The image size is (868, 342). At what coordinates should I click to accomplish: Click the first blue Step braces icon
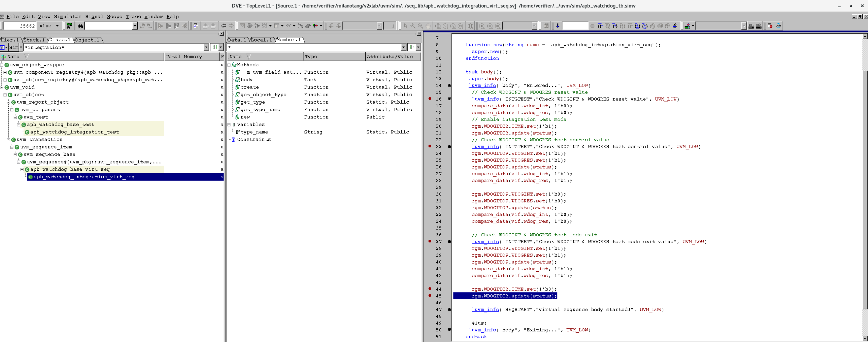click(600, 26)
